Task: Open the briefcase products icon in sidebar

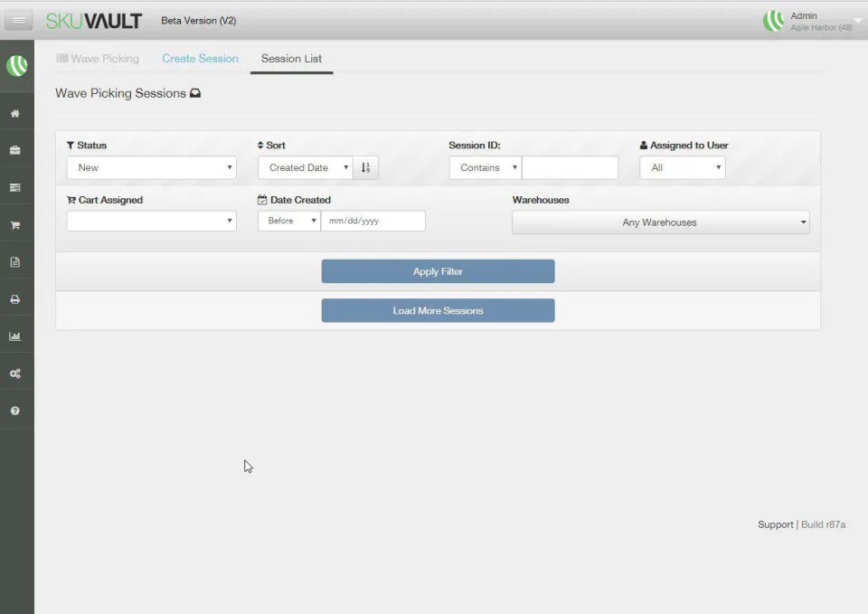Action: click(17, 150)
